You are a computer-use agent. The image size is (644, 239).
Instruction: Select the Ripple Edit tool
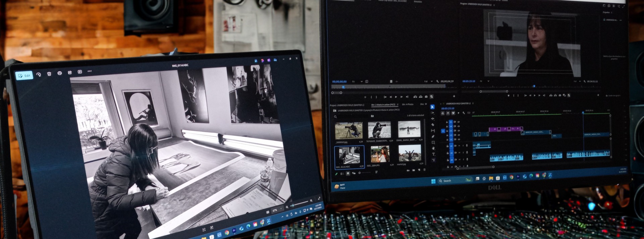433,119
